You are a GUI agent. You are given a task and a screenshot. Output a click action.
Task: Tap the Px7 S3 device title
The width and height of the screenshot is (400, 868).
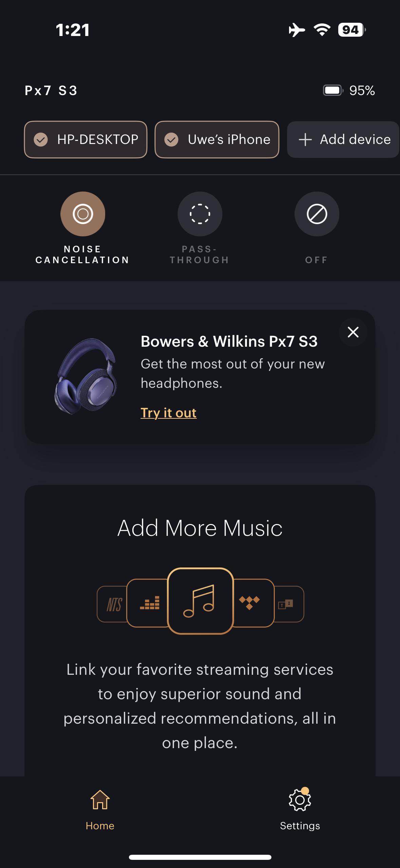51,91
